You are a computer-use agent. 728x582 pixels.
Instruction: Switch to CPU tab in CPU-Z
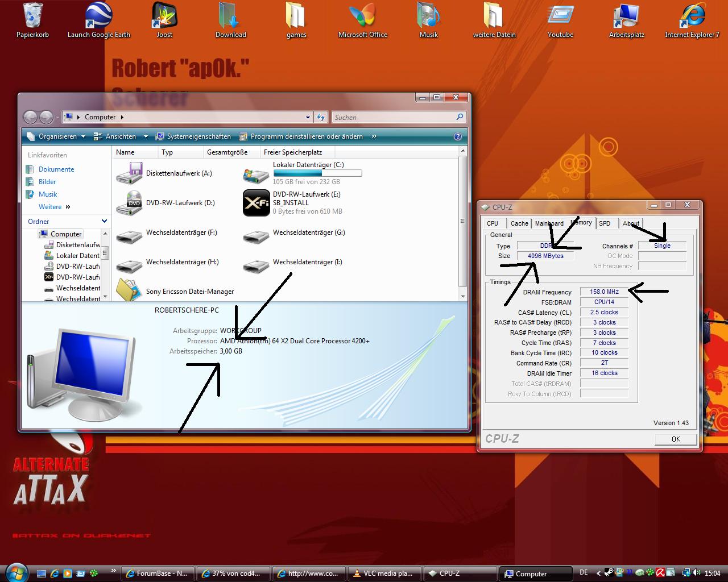click(x=493, y=223)
